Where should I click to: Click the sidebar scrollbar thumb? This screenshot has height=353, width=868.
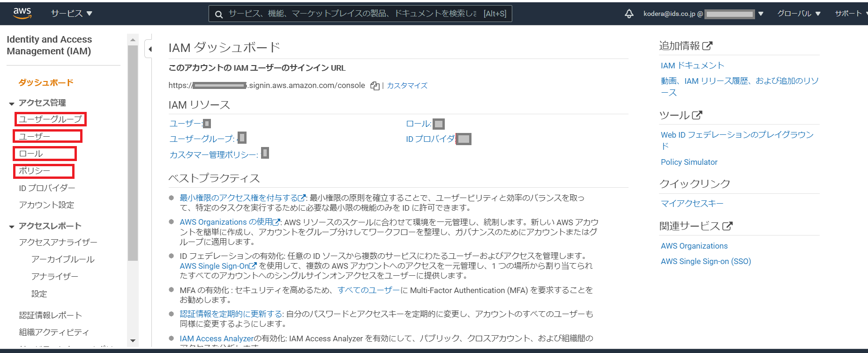coord(133,153)
